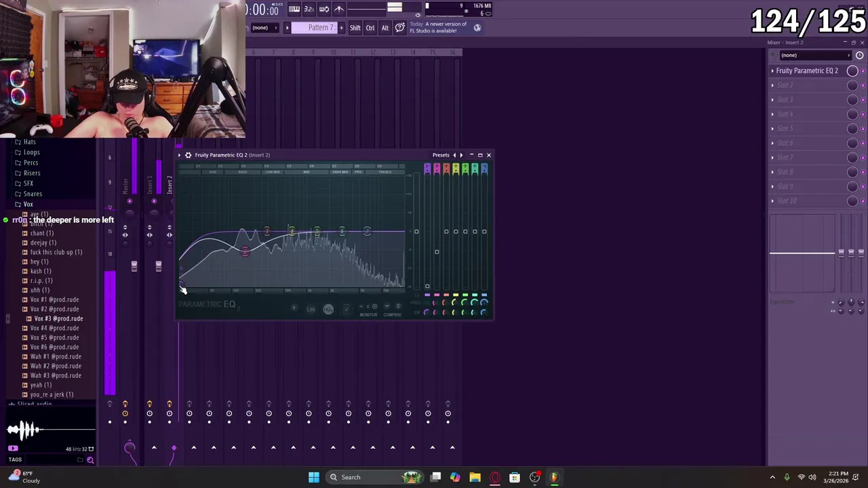Click the mixer latency clock icon
Image resolution: width=868 pixels, height=488 pixels.
click(860, 55)
